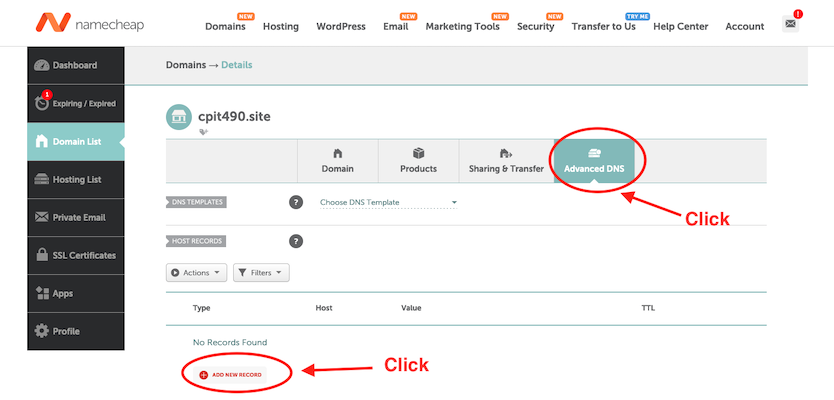
Task: Switch to the Sharing & Transfer tab
Action: tap(506, 160)
